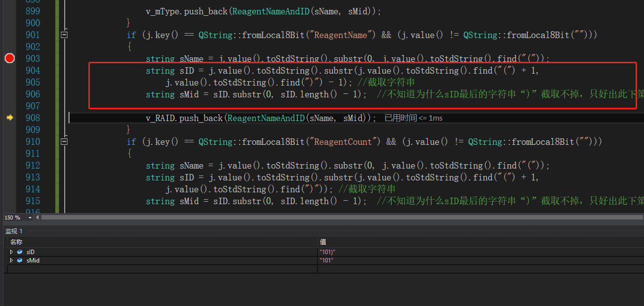Remove the breakpoint on line 903

(x=9, y=58)
